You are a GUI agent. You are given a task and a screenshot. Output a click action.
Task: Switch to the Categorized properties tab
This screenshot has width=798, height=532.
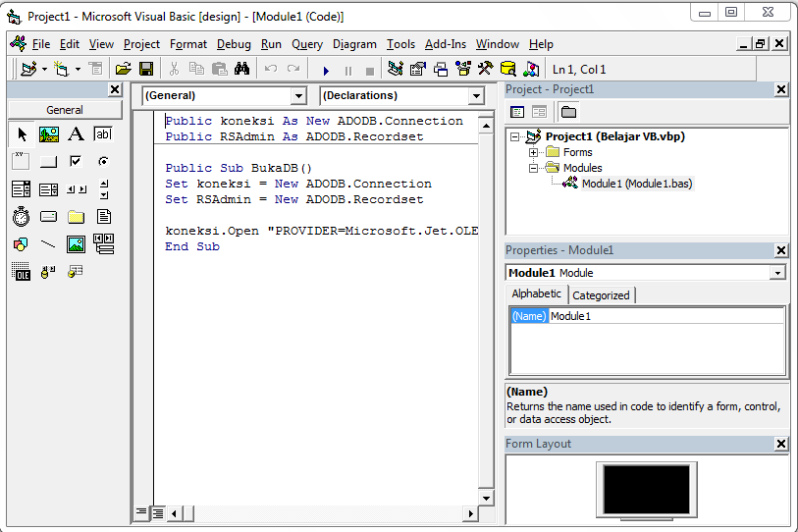click(601, 295)
